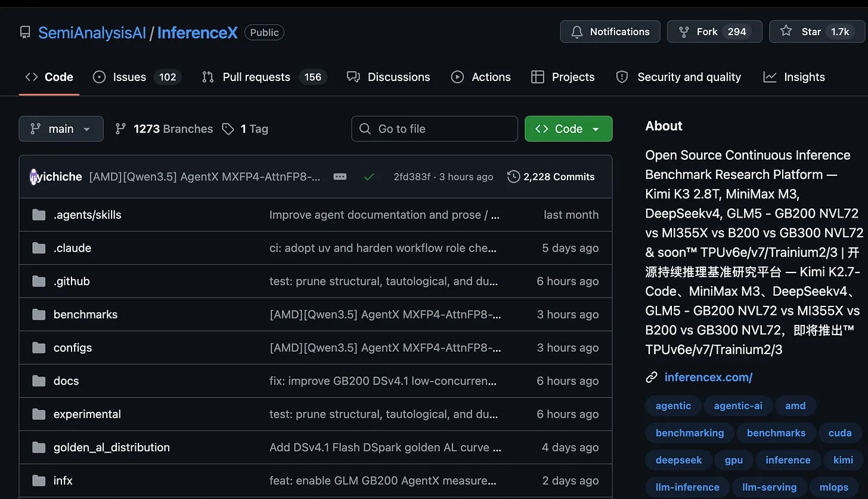Open the SemiAnalysisAI owner link

point(92,32)
